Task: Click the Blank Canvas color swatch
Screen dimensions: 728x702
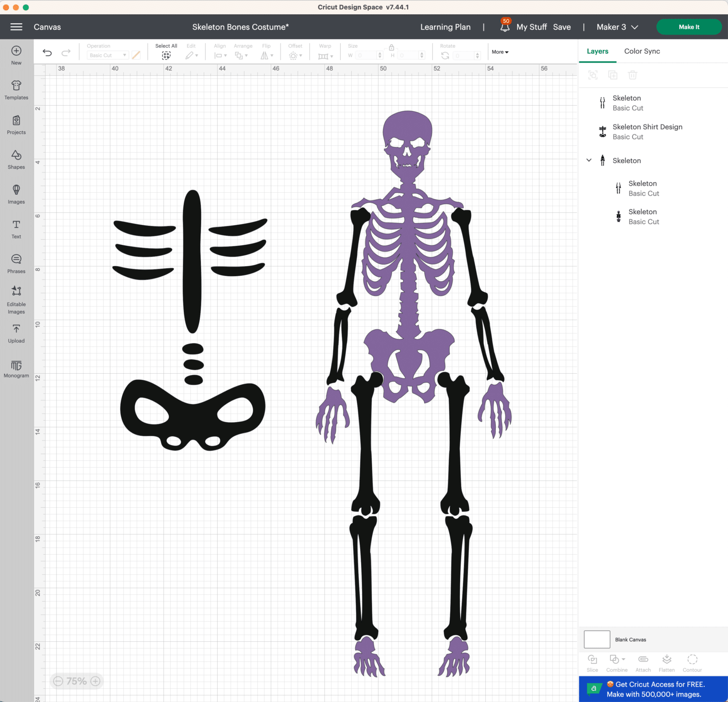Action: point(596,639)
